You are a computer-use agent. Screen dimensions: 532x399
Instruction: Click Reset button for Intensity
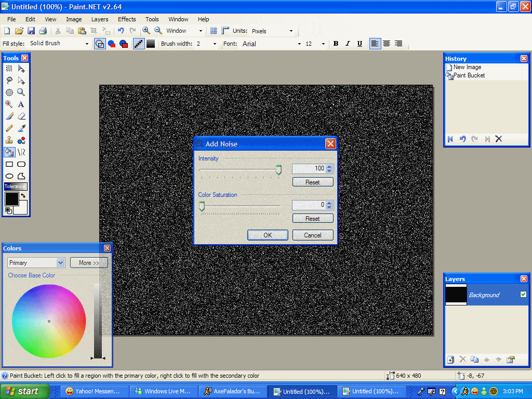click(x=312, y=182)
